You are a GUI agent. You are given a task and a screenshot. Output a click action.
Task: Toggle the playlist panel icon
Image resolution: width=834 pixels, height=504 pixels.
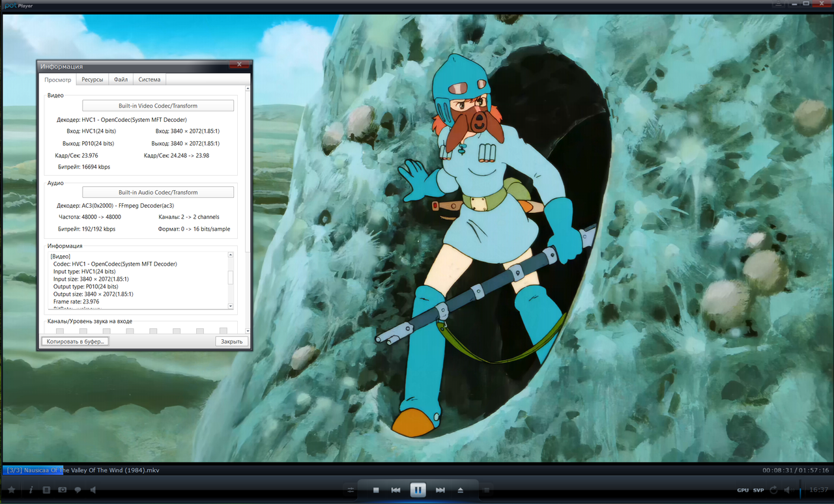[486, 490]
